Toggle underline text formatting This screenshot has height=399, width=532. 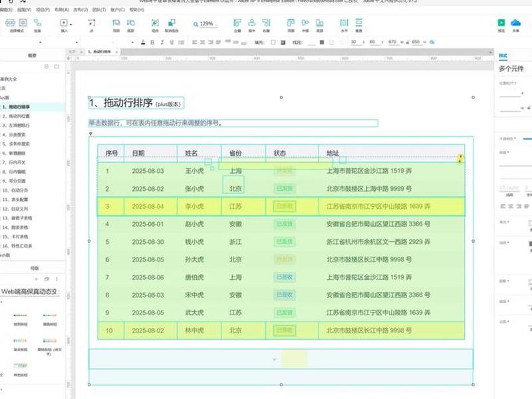click(x=172, y=43)
